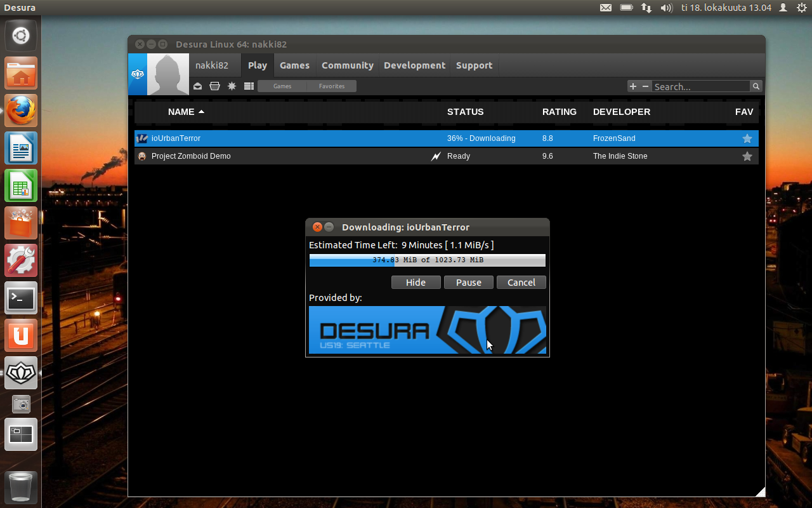Viewport: 812px width, 508px height.
Task: Open the nakki82 user menu
Action: 211,65
